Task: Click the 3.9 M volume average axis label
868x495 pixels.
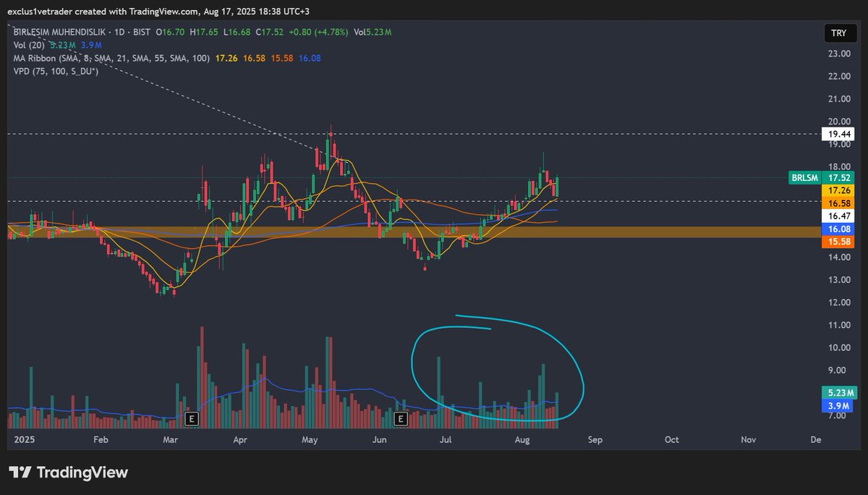Action: [x=839, y=405]
